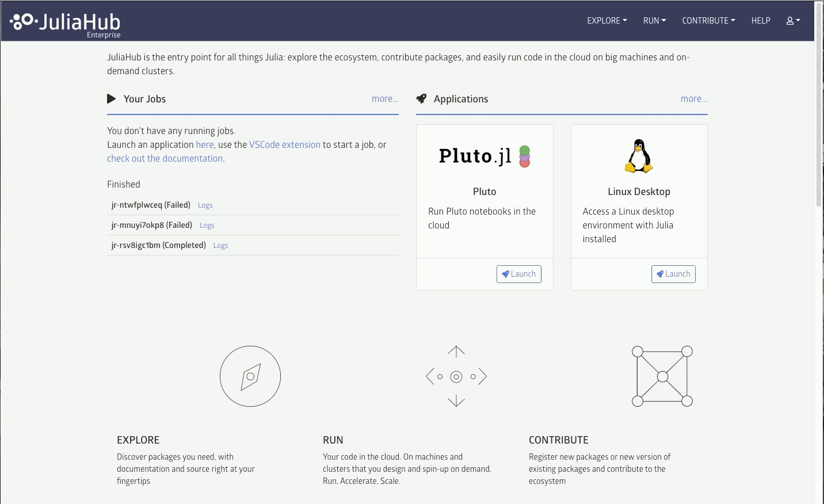
Task: Launch the Linux Desktop application
Action: click(673, 274)
